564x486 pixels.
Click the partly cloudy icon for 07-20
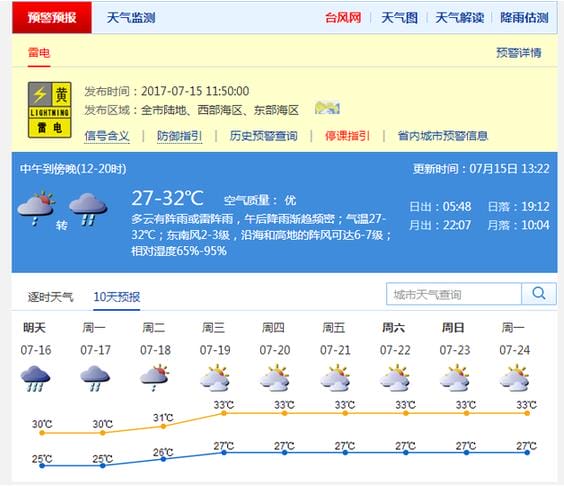275,378
